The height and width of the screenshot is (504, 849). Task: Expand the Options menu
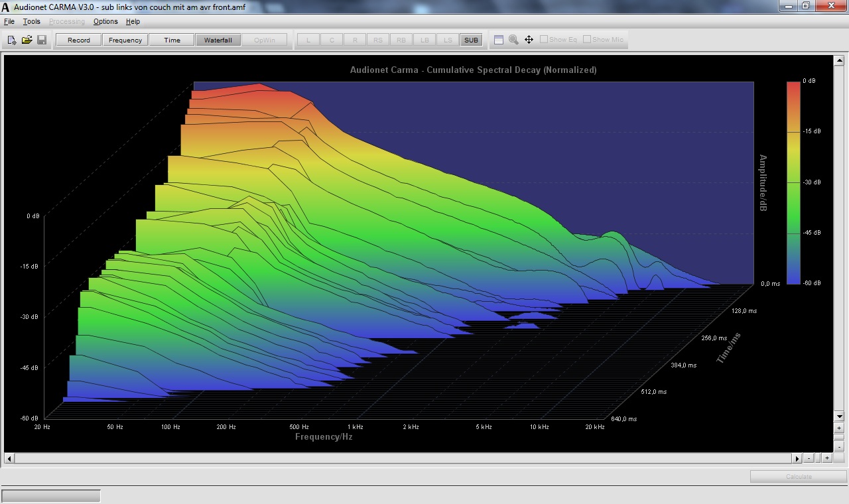tap(105, 21)
